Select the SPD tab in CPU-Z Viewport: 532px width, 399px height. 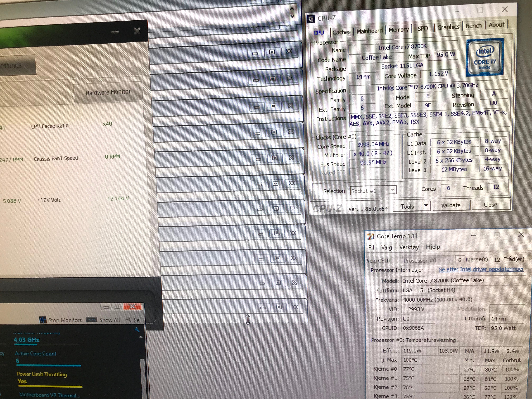(423, 29)
